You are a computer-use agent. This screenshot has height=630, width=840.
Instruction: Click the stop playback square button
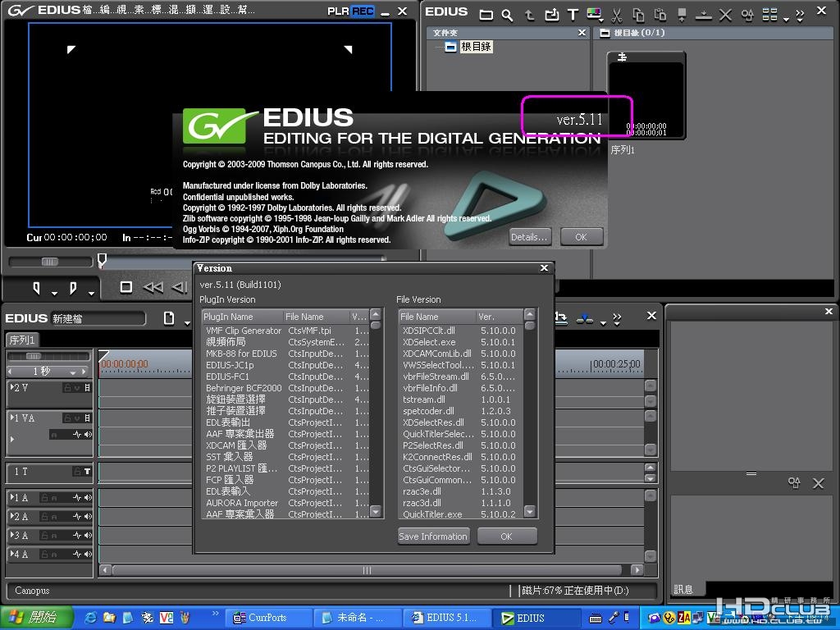pos(126,288)
